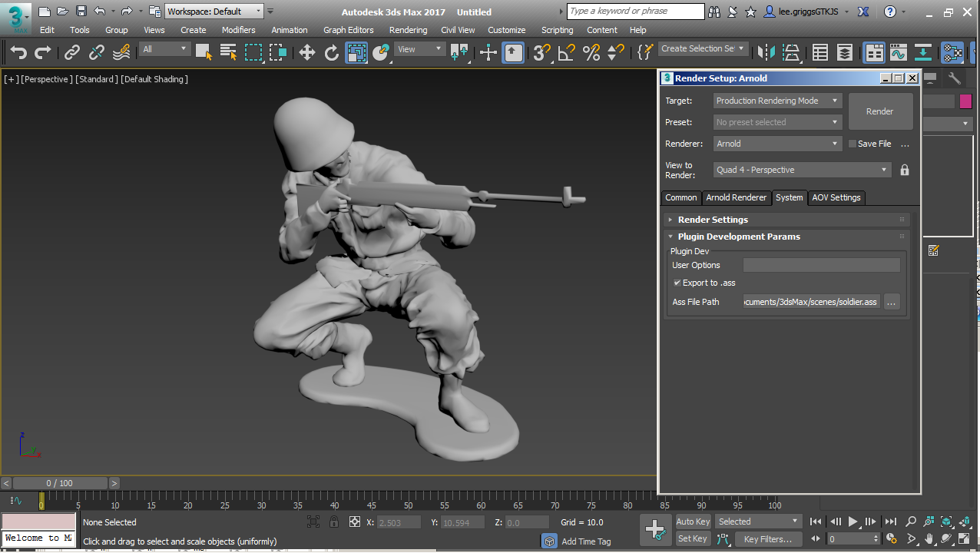Switch to the AOV Settings tab

click(x=836, y=197)
